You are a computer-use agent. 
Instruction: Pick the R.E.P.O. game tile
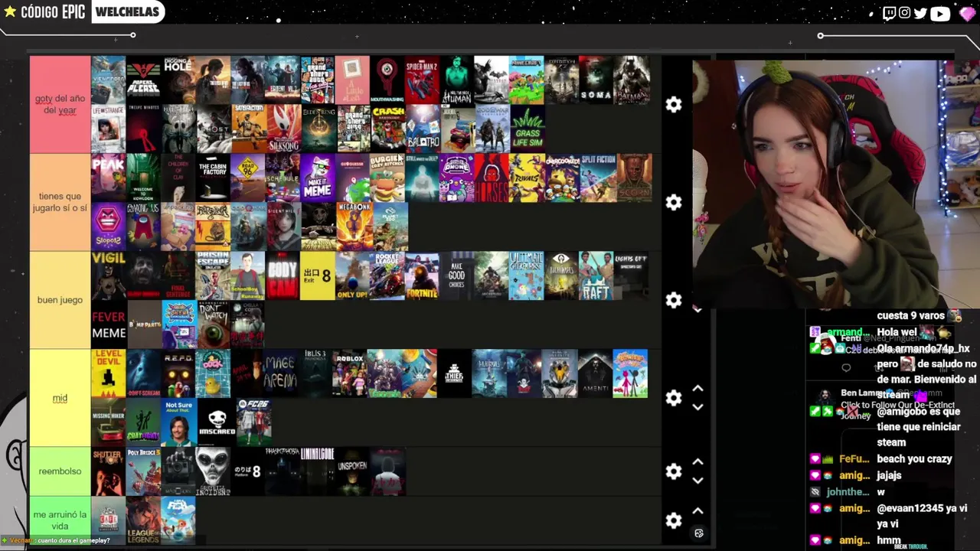pyautogui.click(x=178, y=373)
